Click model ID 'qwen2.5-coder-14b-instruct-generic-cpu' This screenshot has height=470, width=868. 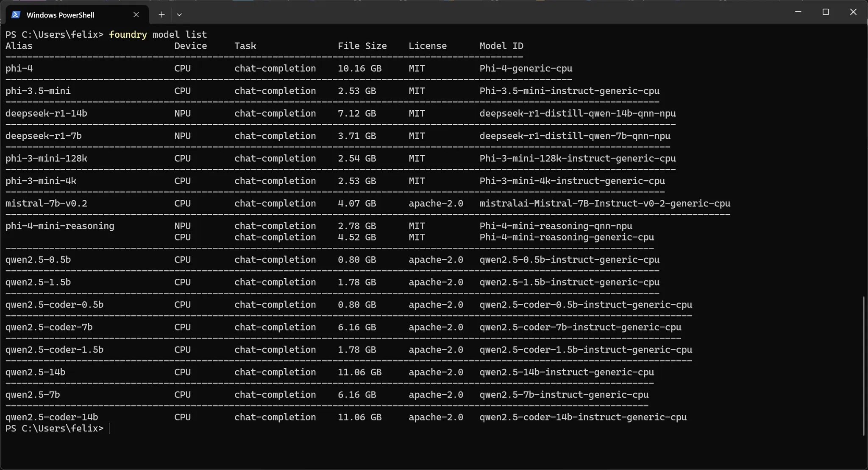click(x=583, y=417)
